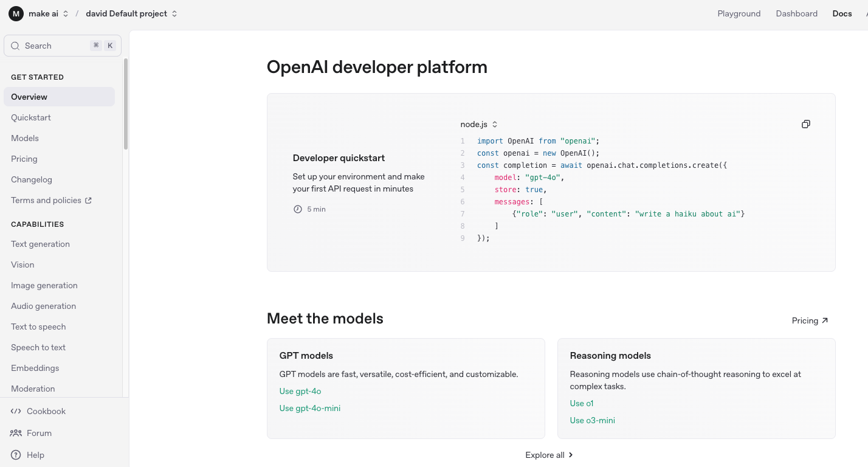The width and height of the screenshot is (868, 467).
Task: Click the GPT models card title
Action: coord(306,356)
